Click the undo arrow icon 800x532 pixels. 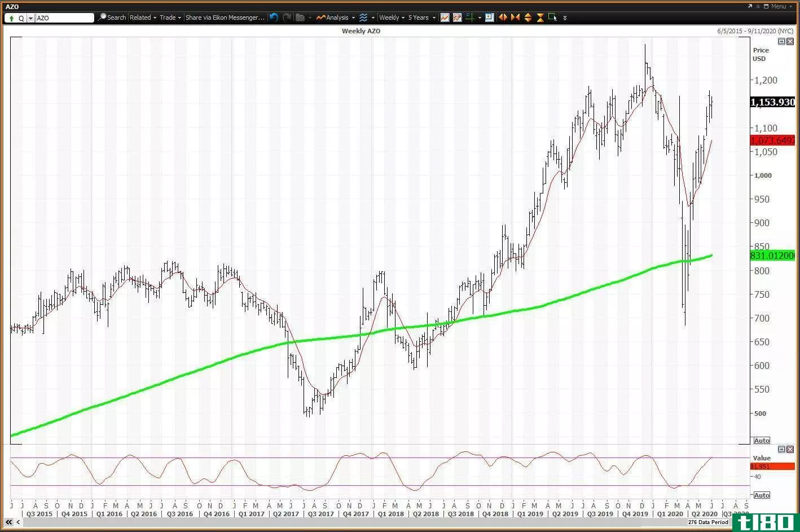click(x=274, y=17)
